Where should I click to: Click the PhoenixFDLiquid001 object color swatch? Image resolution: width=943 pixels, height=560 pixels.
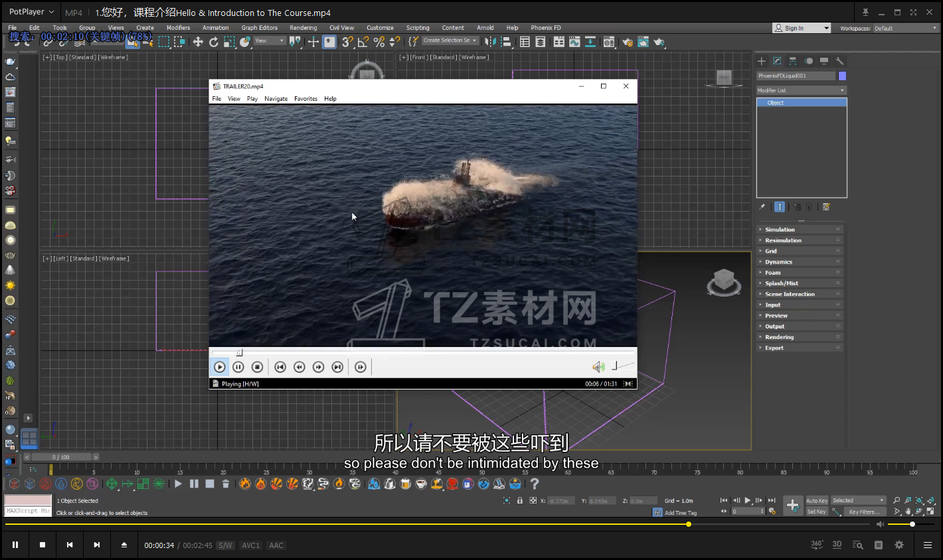[x=842, y=76]
